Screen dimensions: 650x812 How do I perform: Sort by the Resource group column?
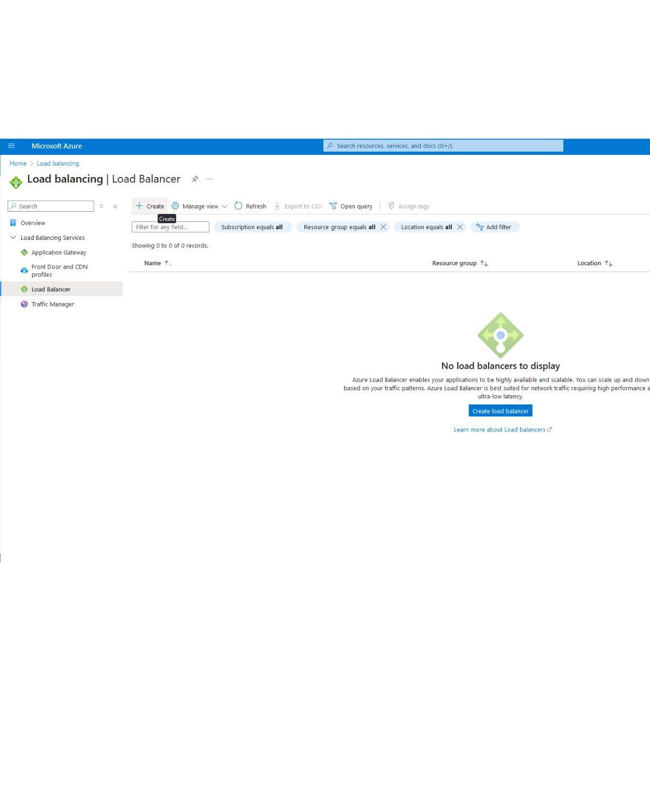coord(460,263)
